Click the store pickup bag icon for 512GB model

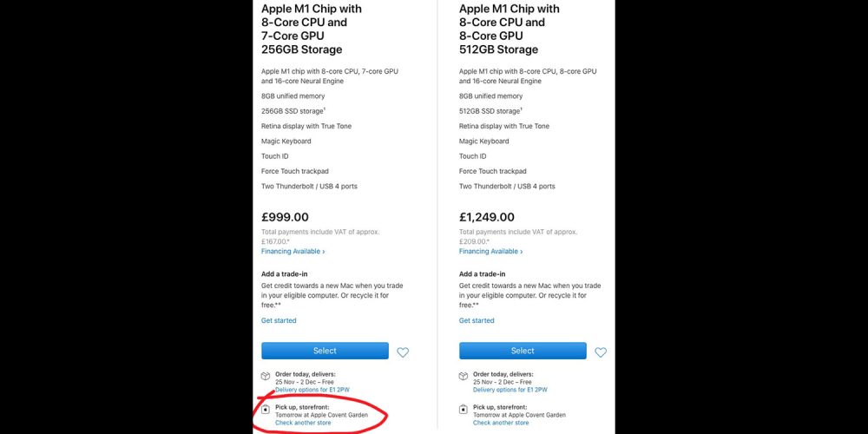coord(464,409)
